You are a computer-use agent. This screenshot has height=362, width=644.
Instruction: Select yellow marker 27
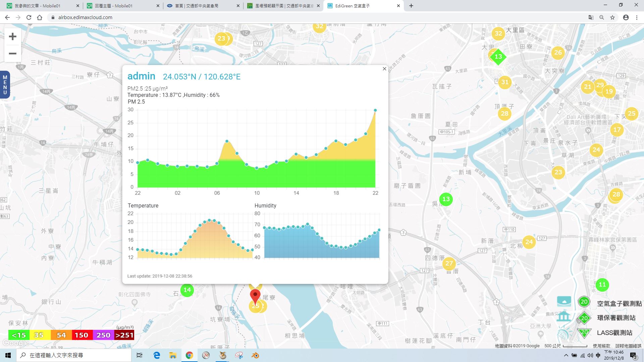click(x=449, y=263)
